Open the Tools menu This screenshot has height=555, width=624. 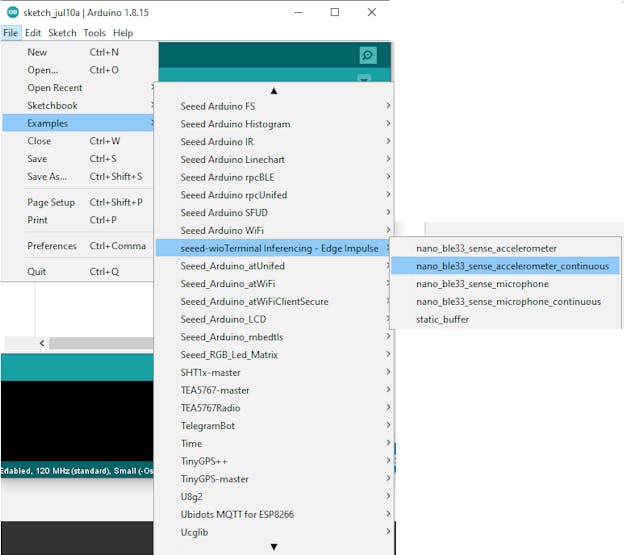click(94, 33)
